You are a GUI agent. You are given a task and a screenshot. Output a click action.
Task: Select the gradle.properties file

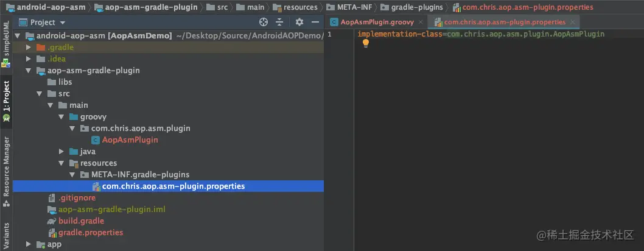(90, 233)
